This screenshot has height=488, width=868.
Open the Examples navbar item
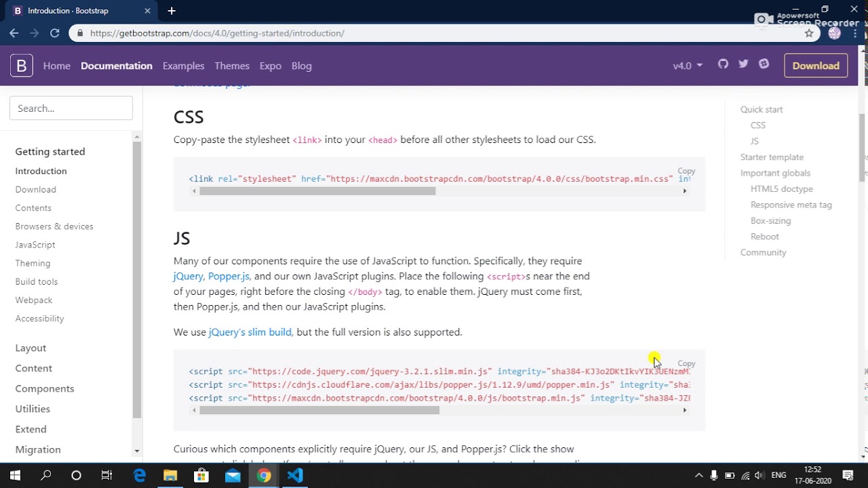[x=184, y=66]
